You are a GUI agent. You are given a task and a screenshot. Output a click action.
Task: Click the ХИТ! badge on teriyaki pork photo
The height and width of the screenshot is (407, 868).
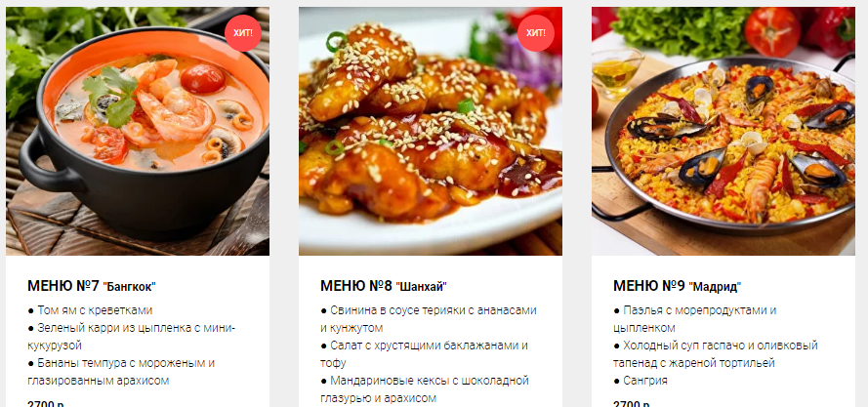(536, 33)
